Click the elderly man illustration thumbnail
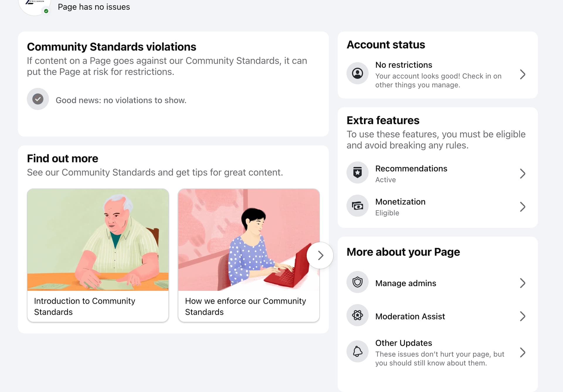The image size is (563, 392). click(x=98, y=240)
